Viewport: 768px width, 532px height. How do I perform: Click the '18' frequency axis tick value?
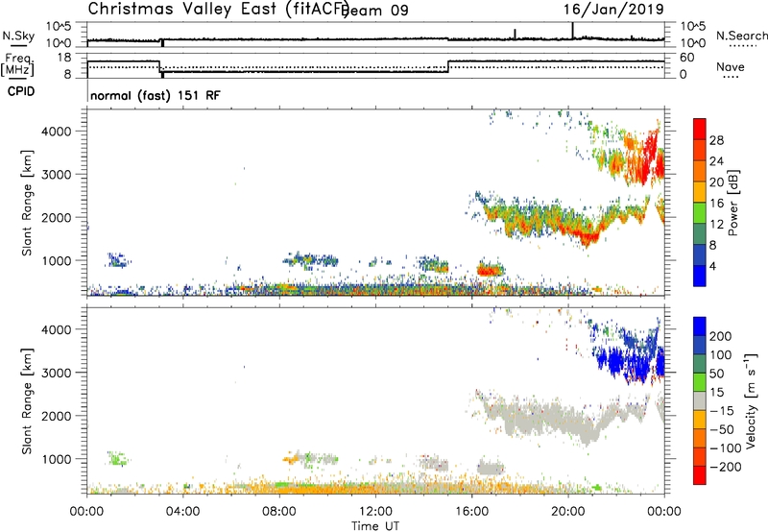[64, 58]
